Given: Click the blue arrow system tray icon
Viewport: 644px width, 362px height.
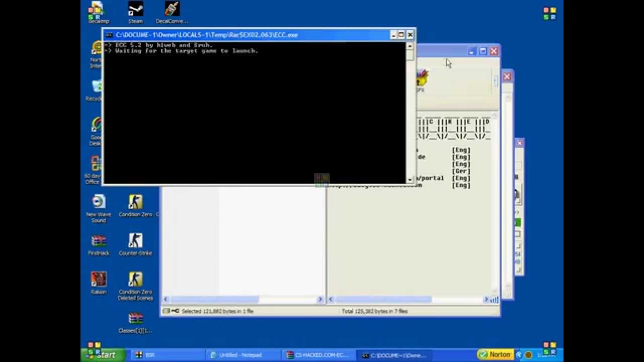Looking at the screenshot, I should click(x=519, y=355).
